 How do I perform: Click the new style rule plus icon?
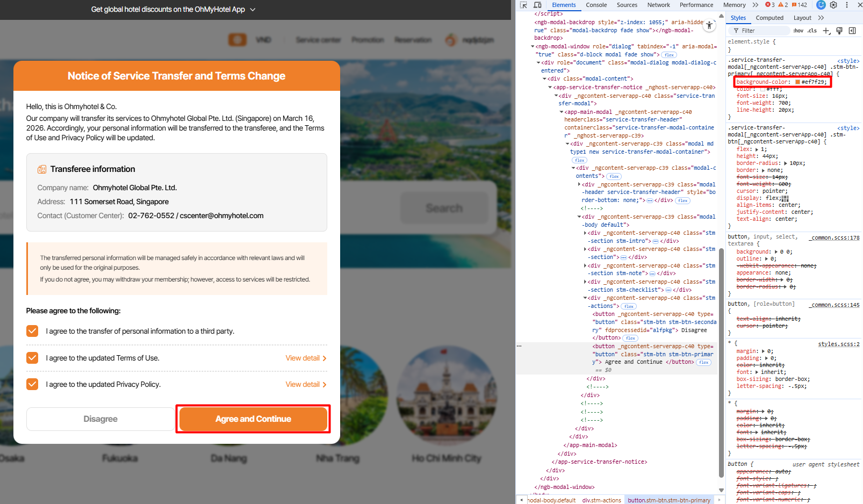[x=826, y=31]
